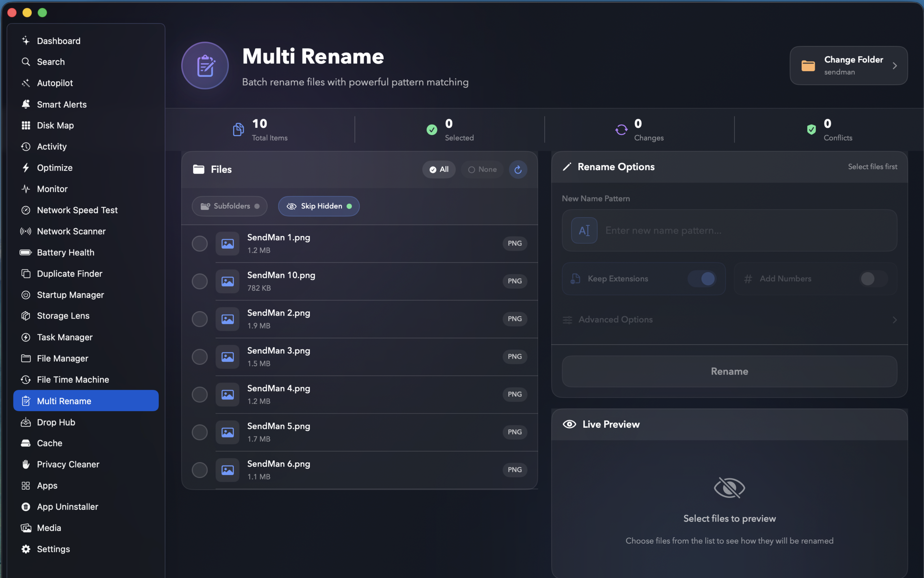Click the All selection button
The image size is (924, 578).
pyautogui.click(x=439, y=169)
